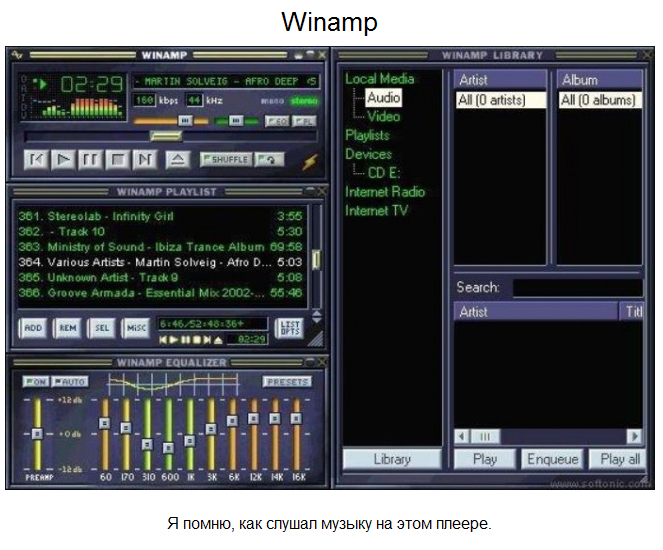Select 366 Groove Armada Essential Mix entry

(160, 293)
